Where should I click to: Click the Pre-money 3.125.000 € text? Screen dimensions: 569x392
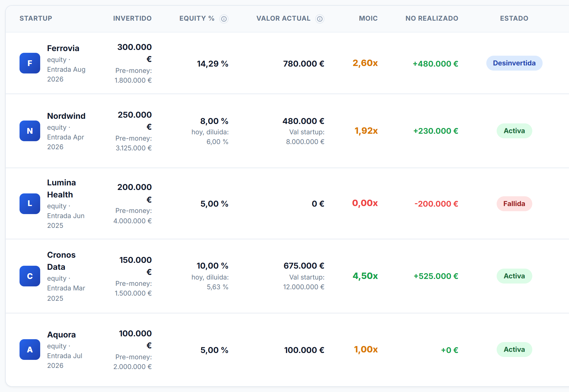tap(133, 143)
